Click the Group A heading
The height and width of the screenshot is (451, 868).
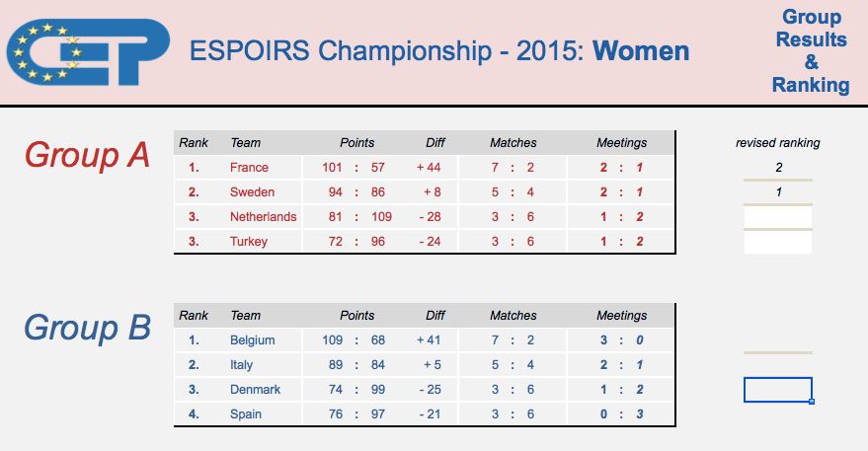click(87, 154)
